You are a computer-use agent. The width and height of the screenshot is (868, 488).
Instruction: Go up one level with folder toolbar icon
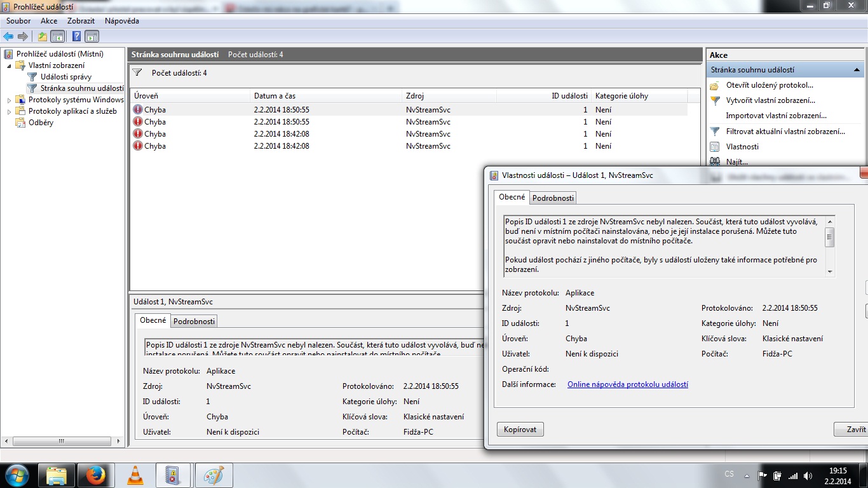43,36
